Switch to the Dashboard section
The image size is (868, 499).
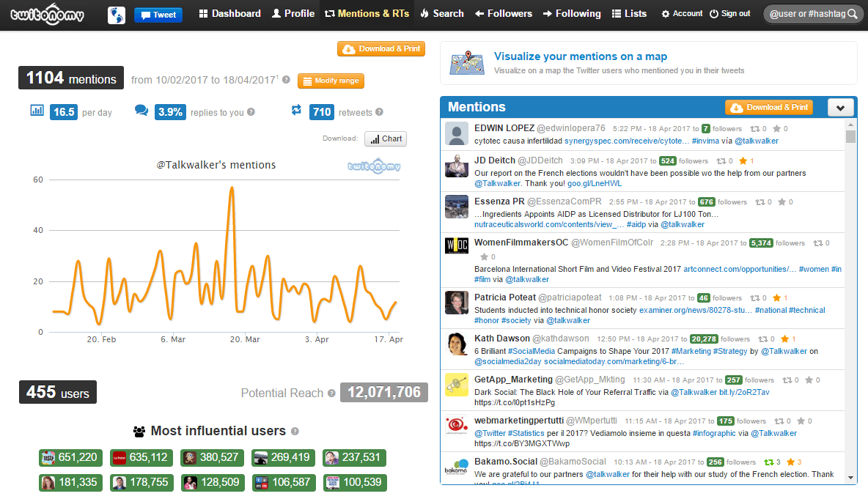[x=229, y=13]
